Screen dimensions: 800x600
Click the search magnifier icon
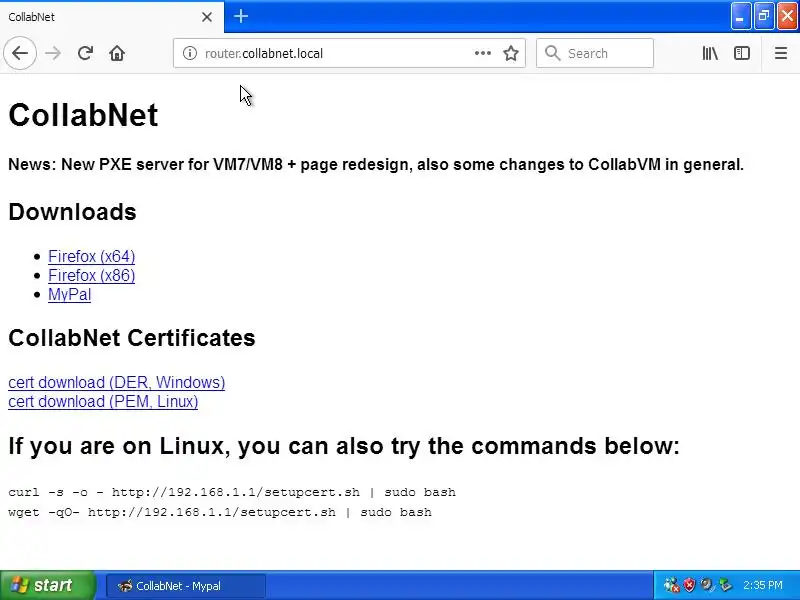tap(552, 53)
